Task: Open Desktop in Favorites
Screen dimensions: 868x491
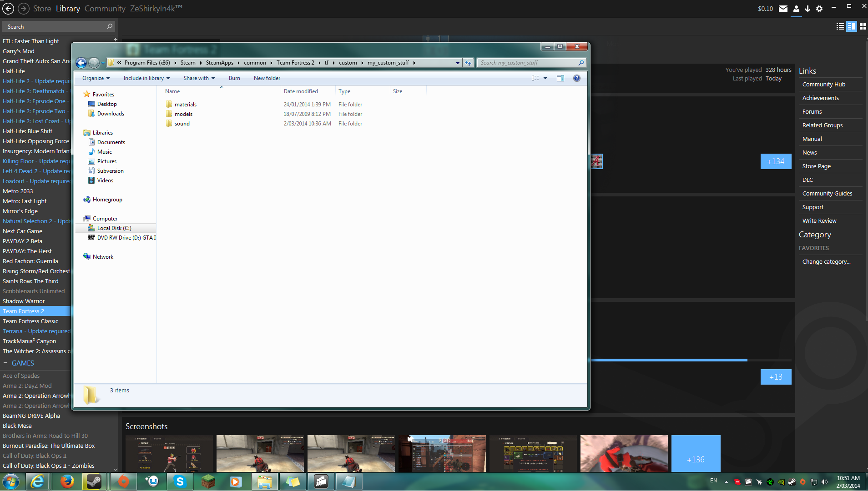Action: (107, 104)
